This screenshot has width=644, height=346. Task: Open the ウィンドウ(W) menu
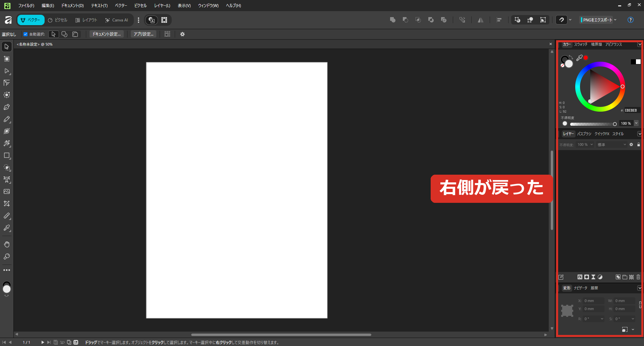(208, 6)
